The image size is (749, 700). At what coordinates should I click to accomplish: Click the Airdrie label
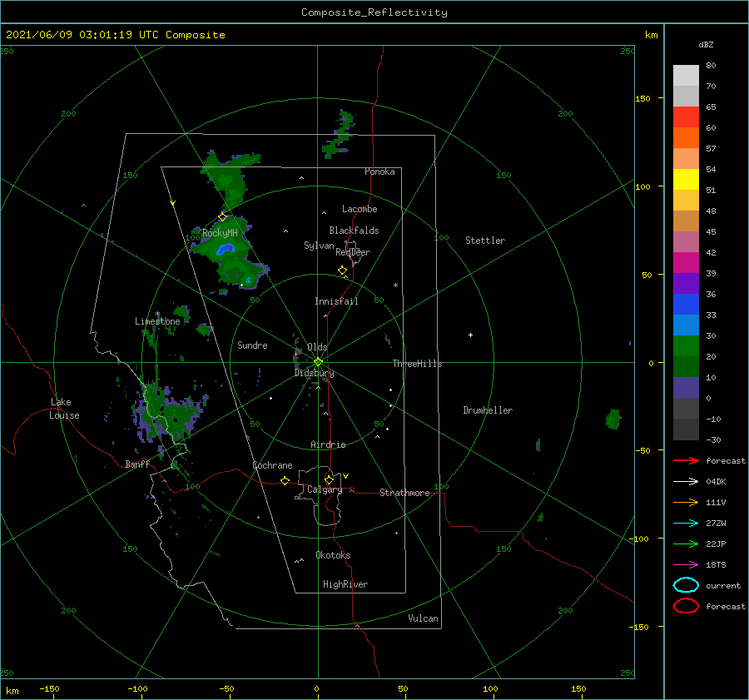[x=328, y=444]
